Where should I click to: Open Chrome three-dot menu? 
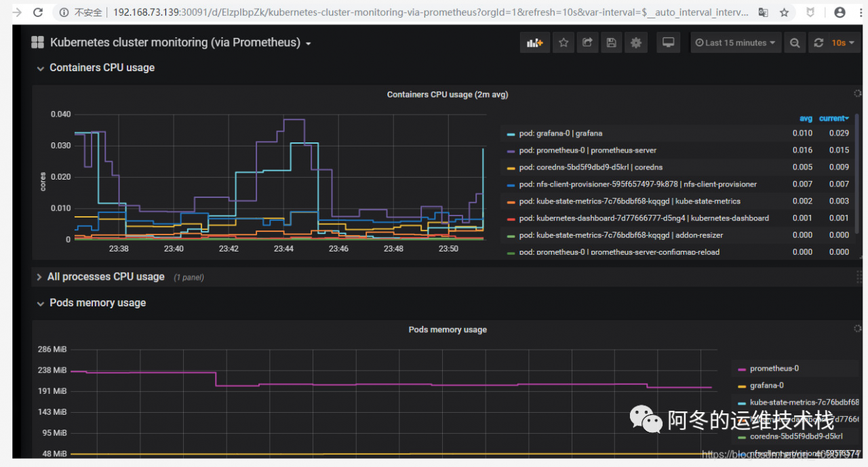[861, 12]
